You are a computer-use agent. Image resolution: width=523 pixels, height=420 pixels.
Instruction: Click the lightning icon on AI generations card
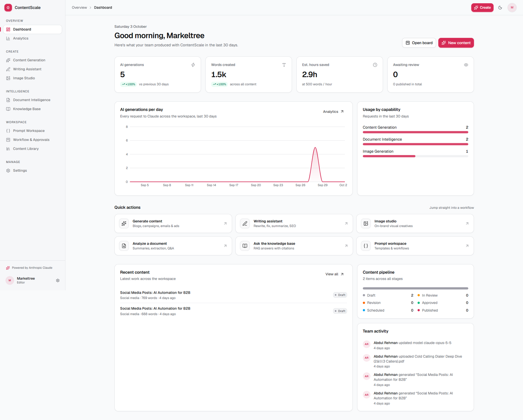coord(193,65)
